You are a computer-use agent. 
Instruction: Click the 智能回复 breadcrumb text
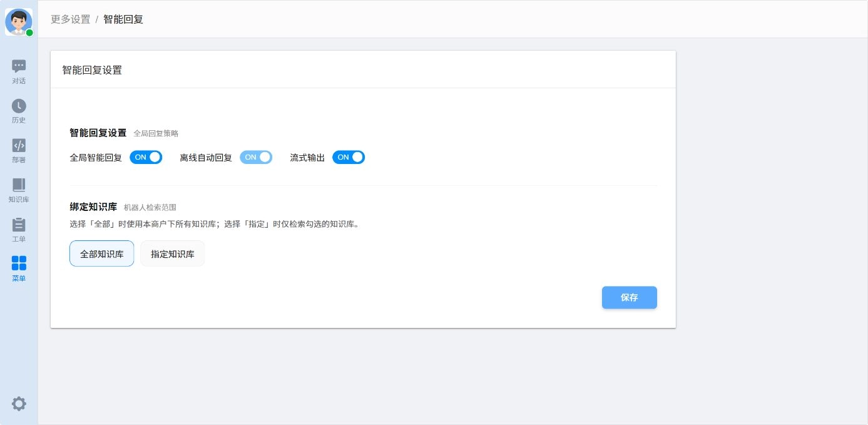[123, 19]
